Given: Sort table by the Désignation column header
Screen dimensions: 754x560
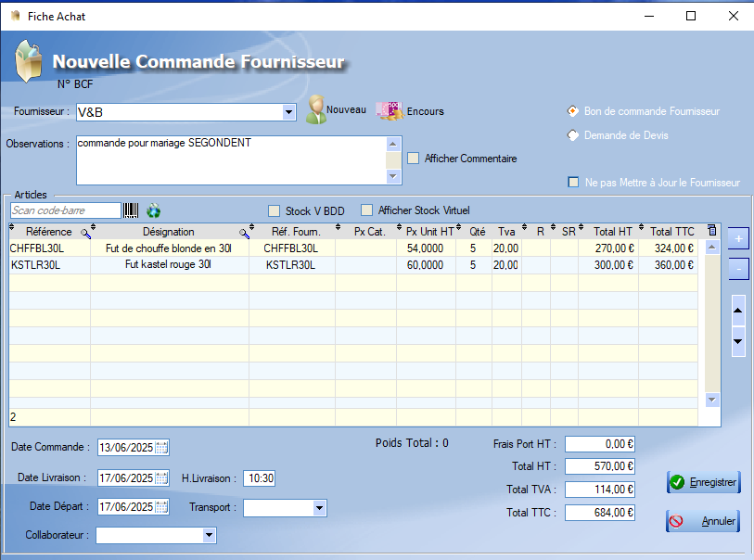Looking at the screenshot, I should [x=168, y=232].
